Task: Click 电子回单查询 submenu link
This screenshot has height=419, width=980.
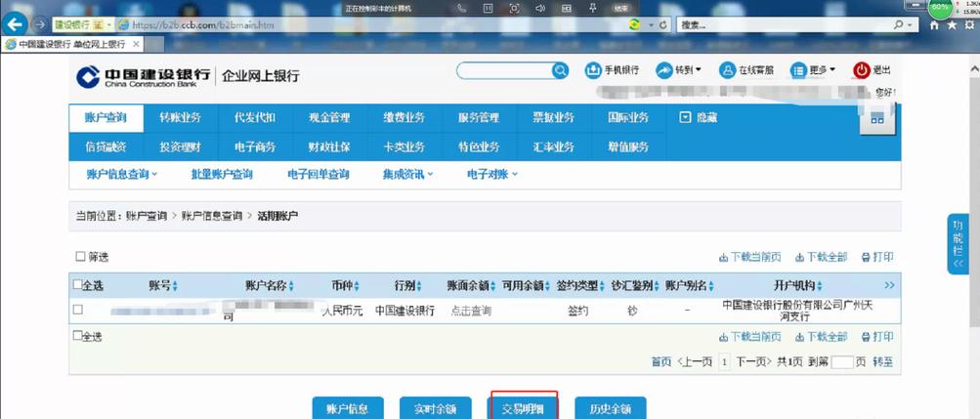Action: pos(319,175)
